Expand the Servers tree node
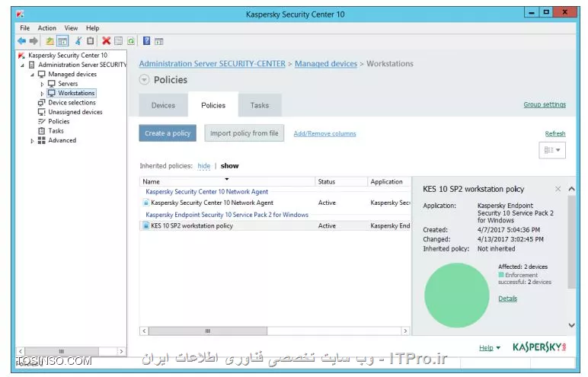This screenshot has height=377, width=588. (42, 84)
